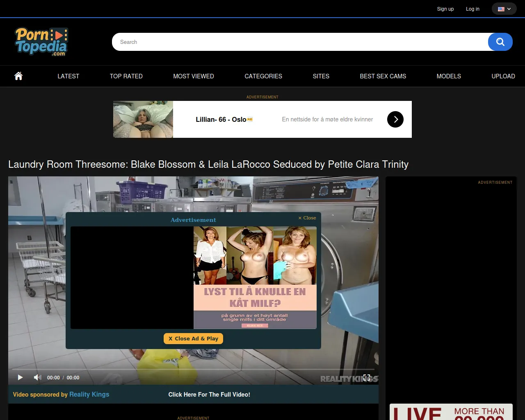Click the home icon in navigation bar
The height and width of the screenshot is (420, 525).
18,76
